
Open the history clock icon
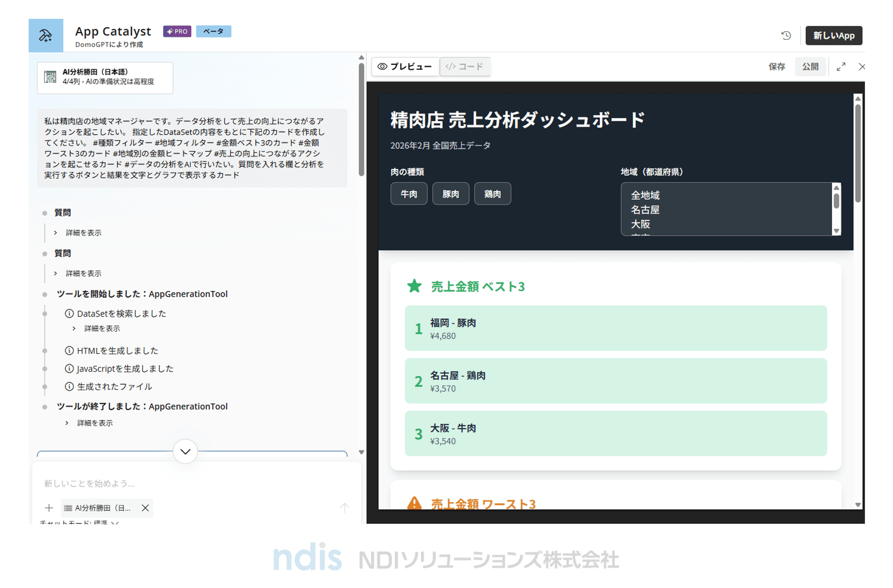pyautogui.click(x=786, y=36)
